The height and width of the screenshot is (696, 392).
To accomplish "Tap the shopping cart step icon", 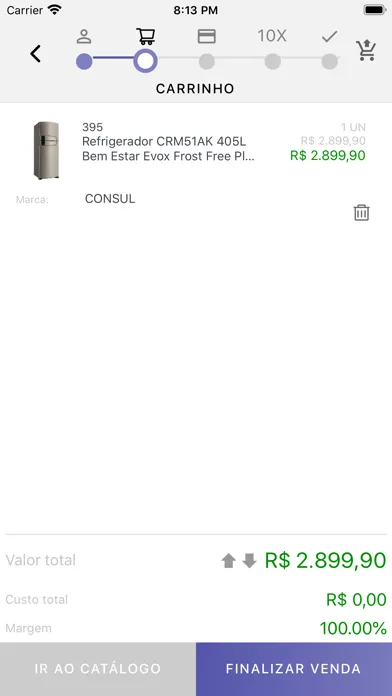I will (146, 36).
